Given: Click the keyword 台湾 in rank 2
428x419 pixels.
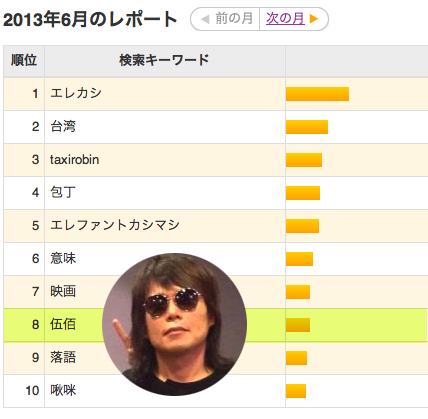Looking at the screenshot, I should click(x=63, y=127).
